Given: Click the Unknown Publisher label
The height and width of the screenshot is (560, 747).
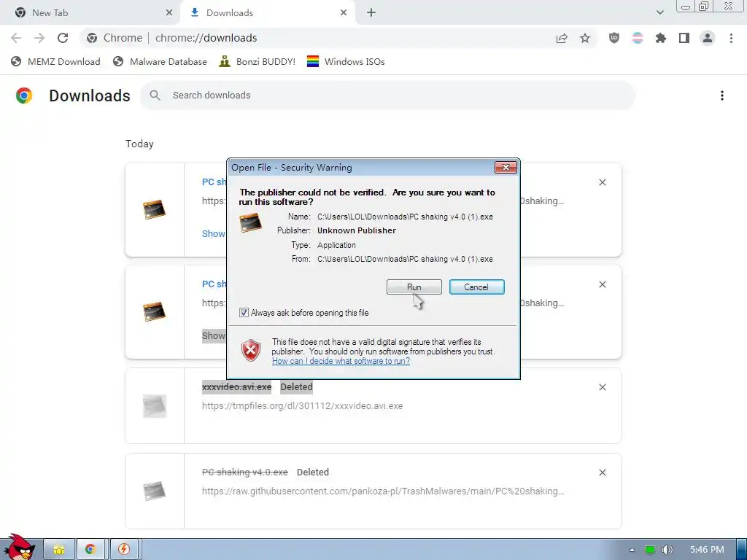Looking at the screenshot, I should click(x=357, y=230).
